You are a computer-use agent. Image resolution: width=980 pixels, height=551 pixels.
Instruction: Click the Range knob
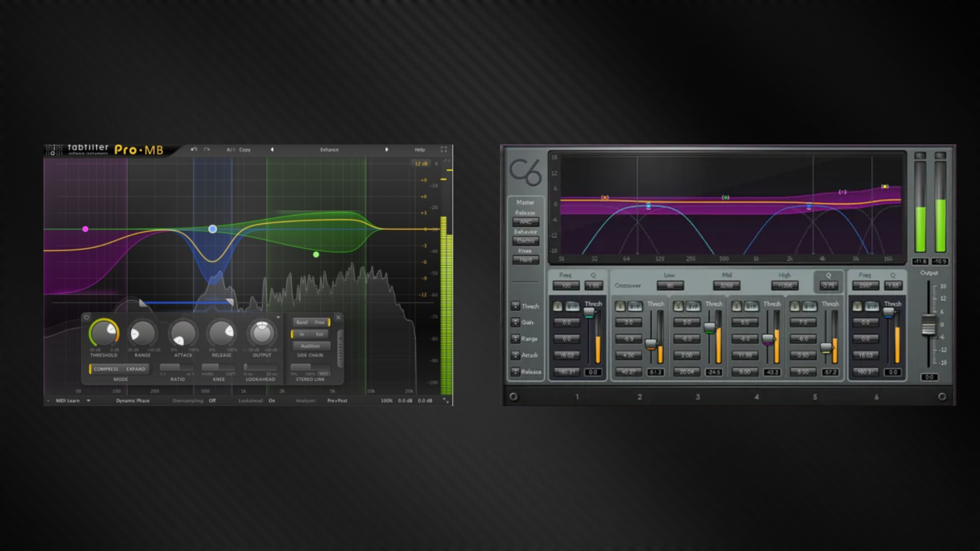click(142, 334)
